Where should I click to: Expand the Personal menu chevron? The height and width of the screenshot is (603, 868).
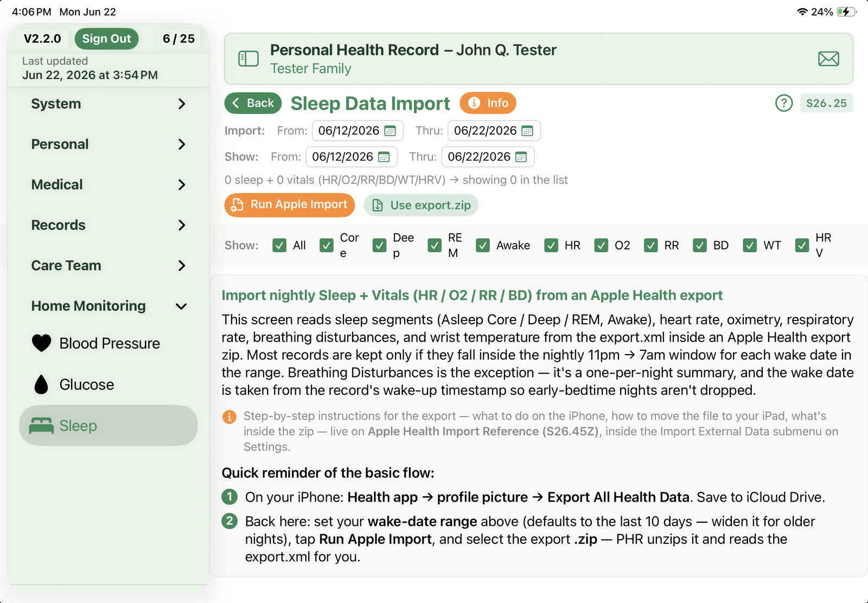coord(182,144)
